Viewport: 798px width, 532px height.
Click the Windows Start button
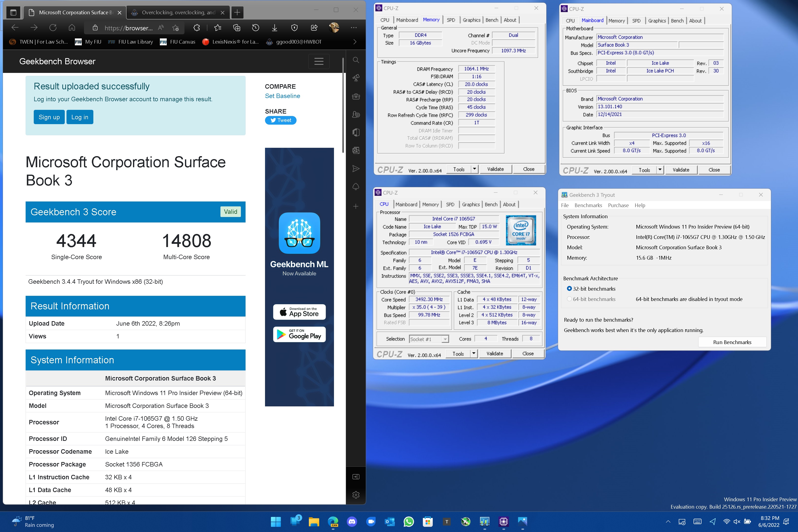pos(276,521)
